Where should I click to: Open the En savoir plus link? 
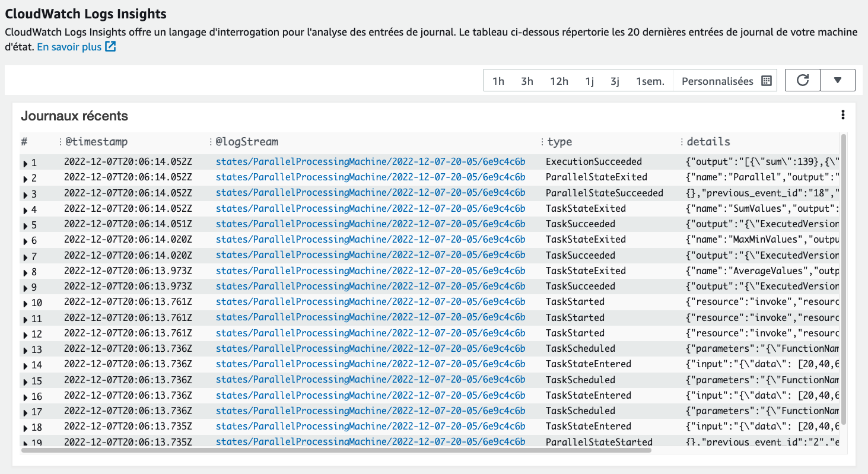click(69, 47)
